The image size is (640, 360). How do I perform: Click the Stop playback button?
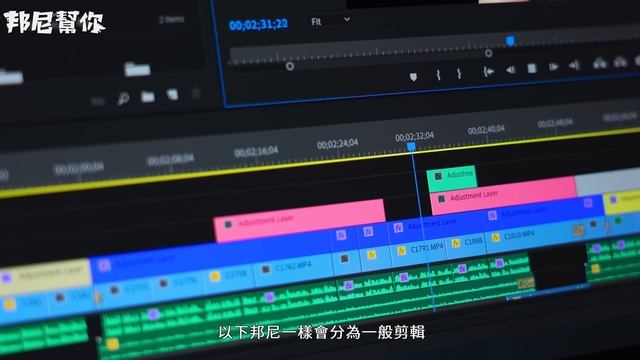pyautogui.click(x=531, y=68)
